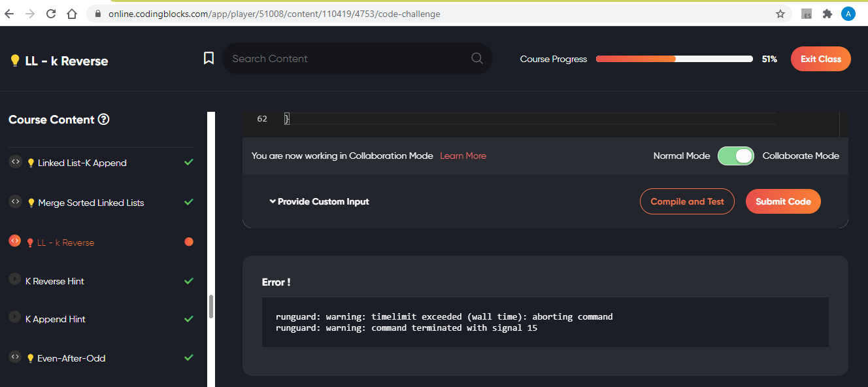This screenshot has width=868, height=387.
Task: Click the code icon beside Linked List-K Append
Action: point(15,162)
